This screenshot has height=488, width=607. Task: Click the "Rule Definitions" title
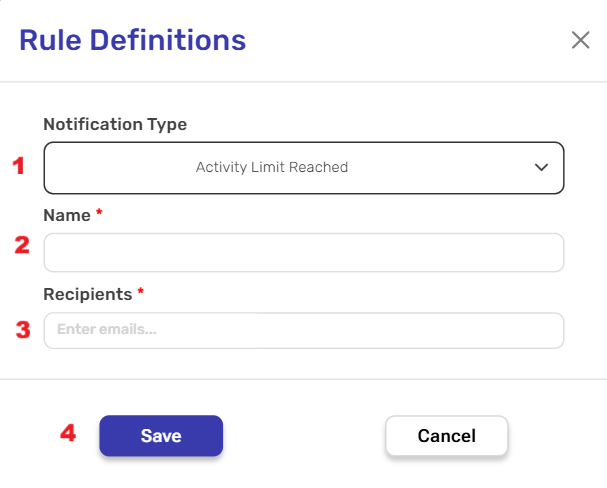tap(133, 40)
